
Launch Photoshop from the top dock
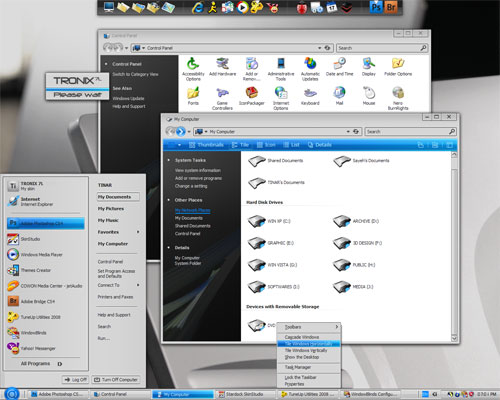376,7
